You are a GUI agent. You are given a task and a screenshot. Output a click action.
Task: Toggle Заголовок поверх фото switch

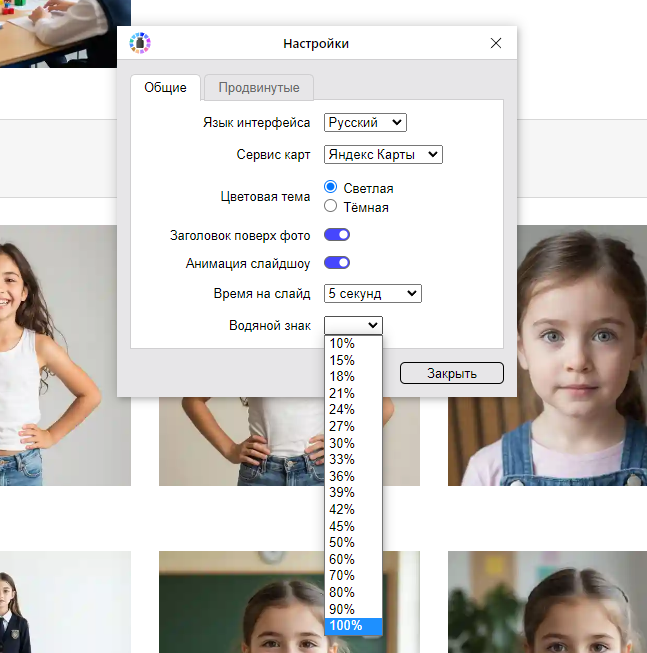pos(336,236)
